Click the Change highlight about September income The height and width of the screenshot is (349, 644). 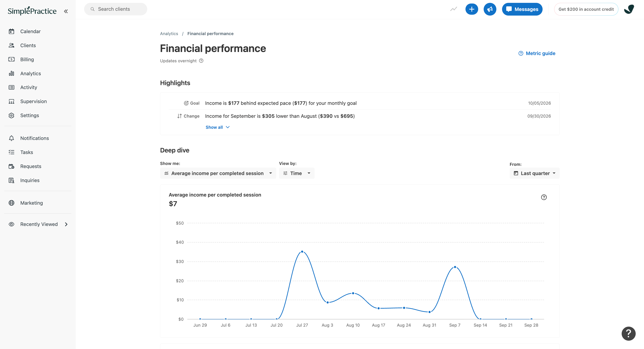click(x=280, y=116)
